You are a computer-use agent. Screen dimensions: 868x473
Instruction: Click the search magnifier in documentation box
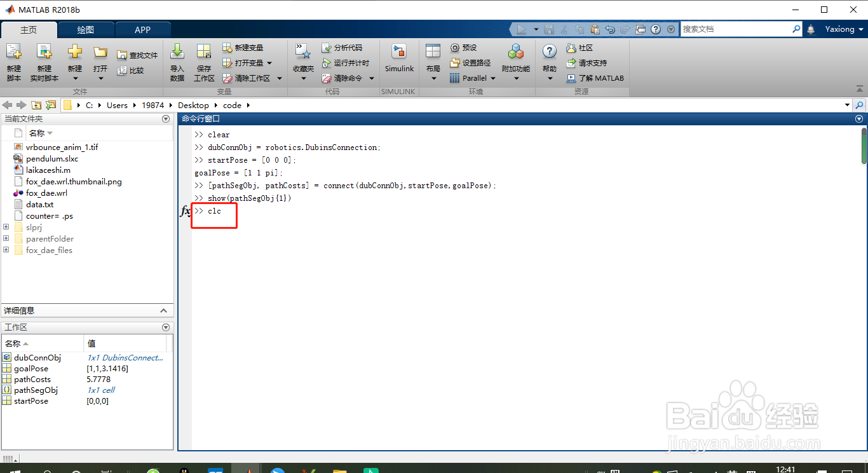click(797, 29)
